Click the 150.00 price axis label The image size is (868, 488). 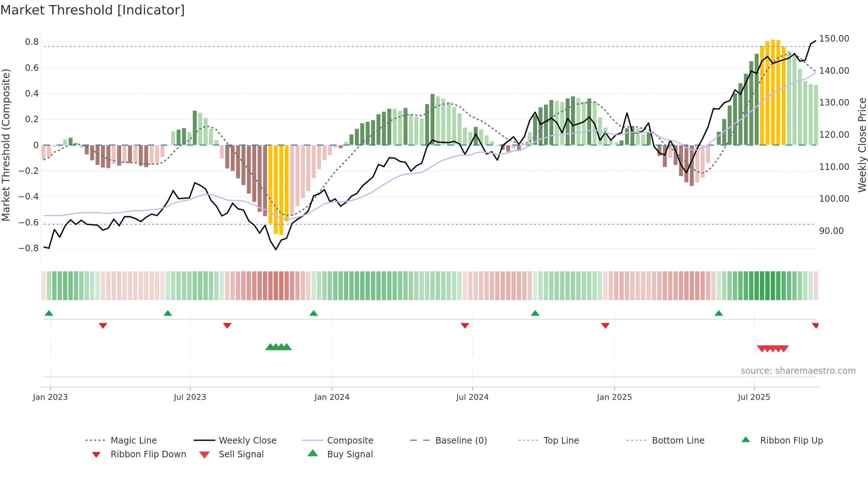[834, 39]
